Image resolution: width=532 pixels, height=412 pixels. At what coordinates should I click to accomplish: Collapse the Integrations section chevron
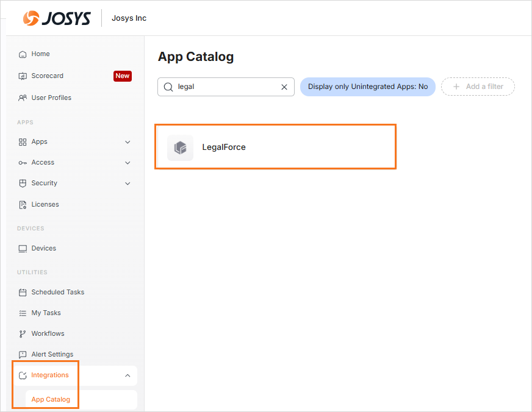(x=128, y=375)
